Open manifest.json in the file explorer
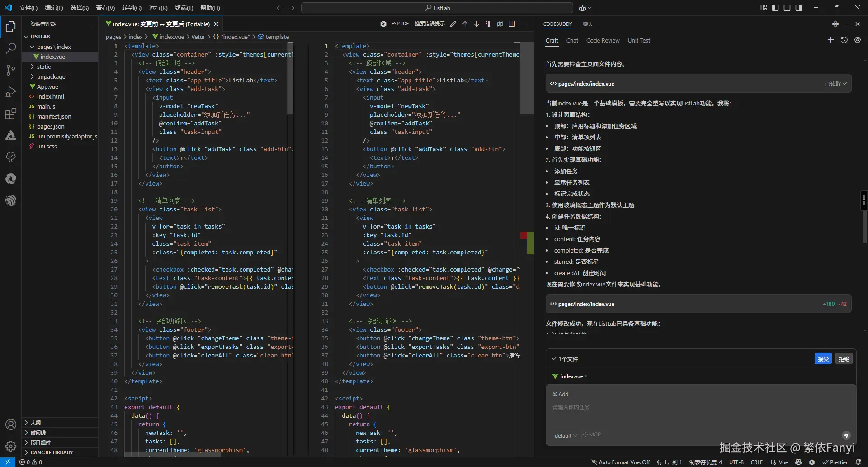Viewport: 868px width, 467px height. [54, 116]
